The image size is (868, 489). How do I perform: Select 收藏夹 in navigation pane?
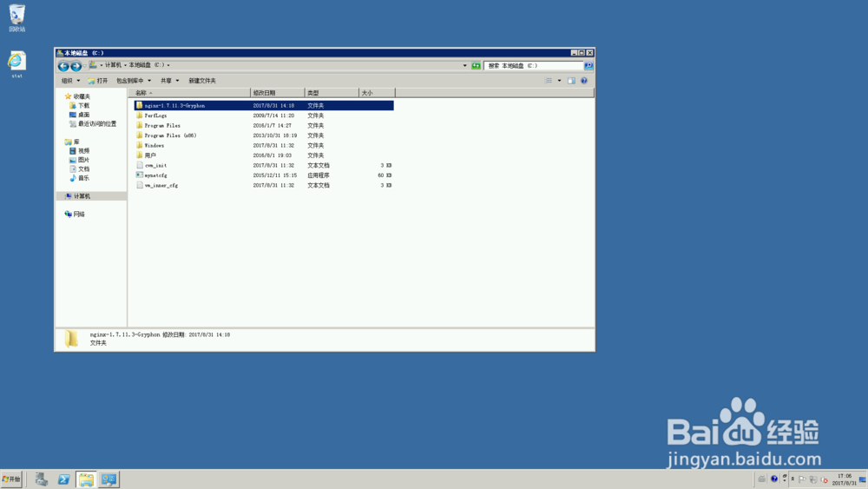pyautogui.click(x=77, y=96)
